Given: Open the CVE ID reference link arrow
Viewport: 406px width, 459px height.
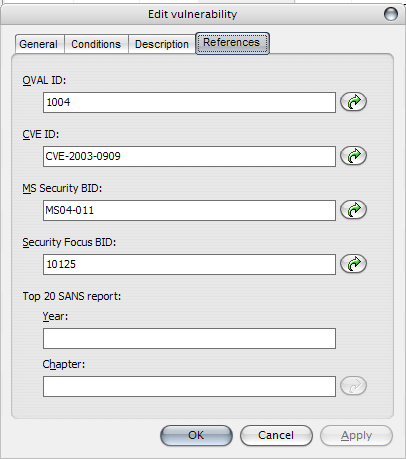Looking at the screenshot, I should pos(353,156).
